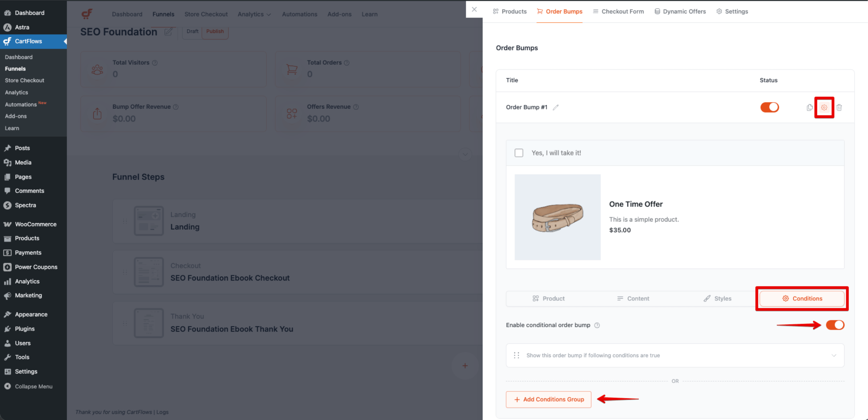Select WooCommerce from the admin sidebar
Image resolution: width=868 pixels, height=420 pixels.
(35, 224)
